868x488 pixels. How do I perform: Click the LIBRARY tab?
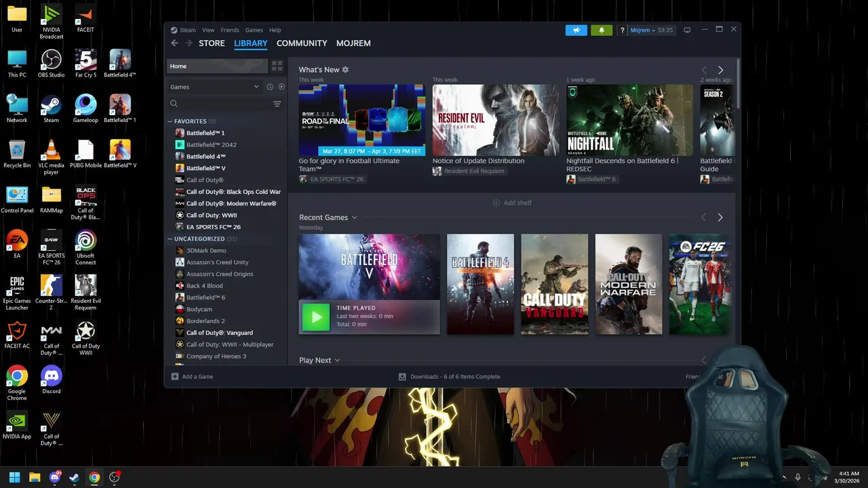tap(251, 43)
